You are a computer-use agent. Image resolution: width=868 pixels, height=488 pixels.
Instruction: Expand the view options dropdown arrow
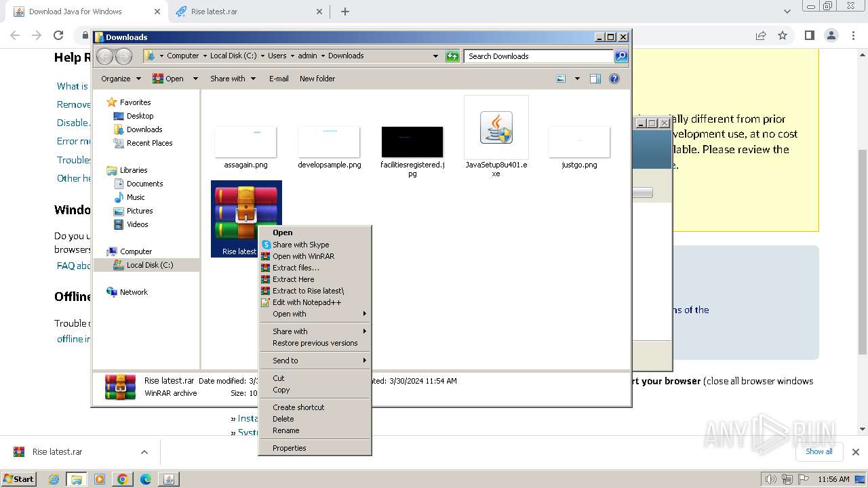click(x=577, y=79)
